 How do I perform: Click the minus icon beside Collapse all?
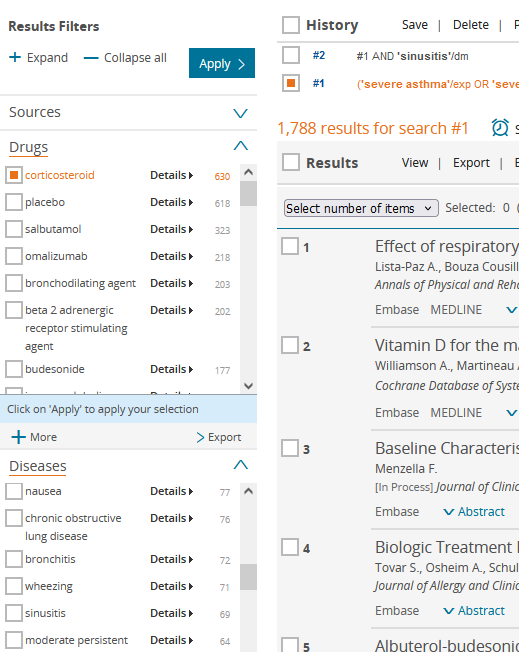[x=91, y=58]
